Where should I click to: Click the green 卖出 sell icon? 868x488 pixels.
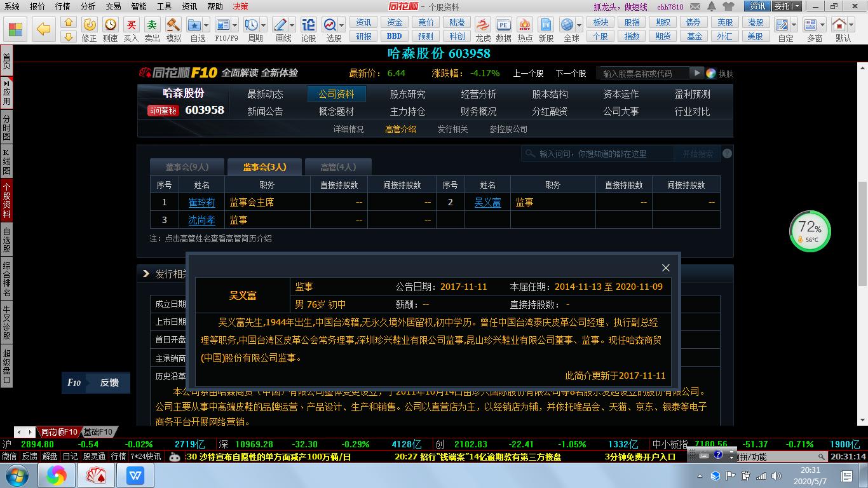[152, 25]
